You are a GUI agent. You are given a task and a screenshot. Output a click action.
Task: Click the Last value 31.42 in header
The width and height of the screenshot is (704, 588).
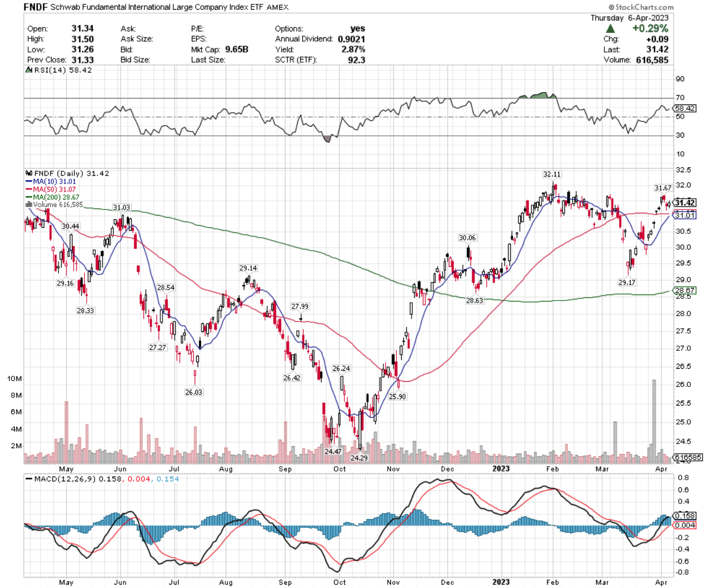tap(657, 49)
